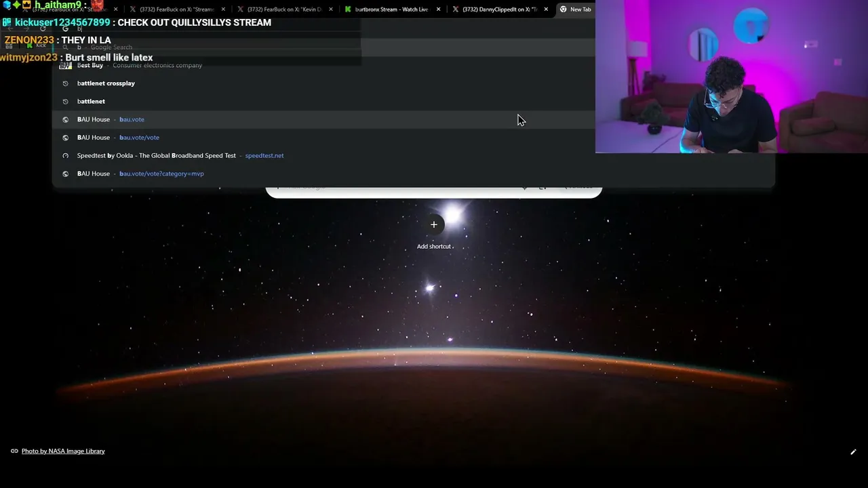Open BAU House bau.vote/vote suggestion
Screen dimensions: 868x488
[x=414, y=138]
